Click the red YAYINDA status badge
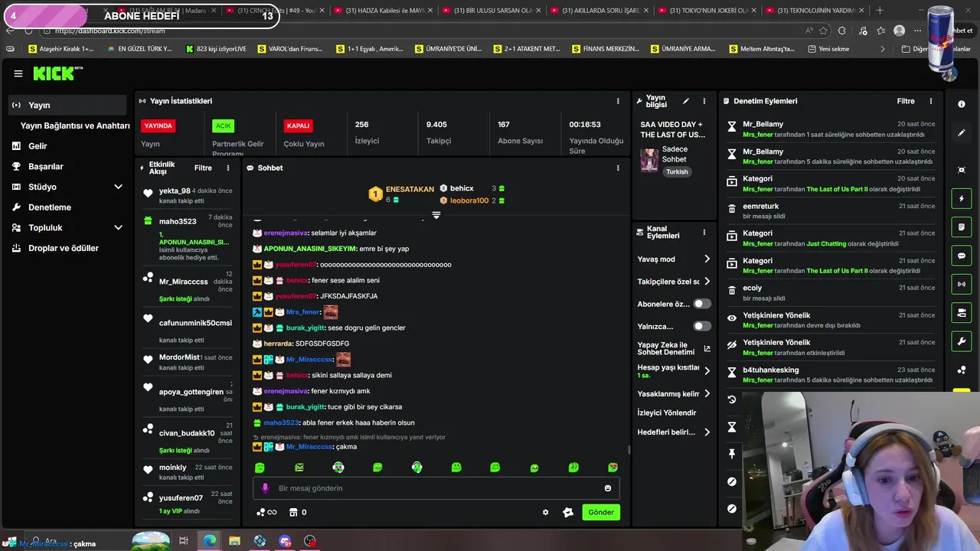980x551 pixels. click(x=158, y=126)
